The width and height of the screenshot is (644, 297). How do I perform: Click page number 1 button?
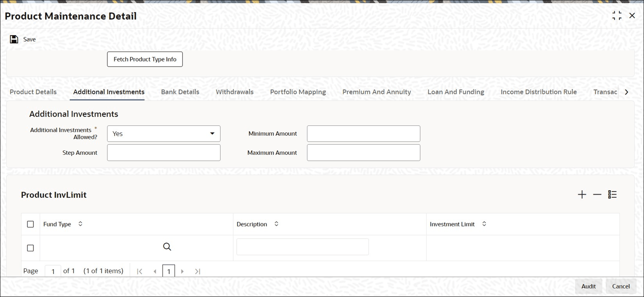(x=168, y=271)
